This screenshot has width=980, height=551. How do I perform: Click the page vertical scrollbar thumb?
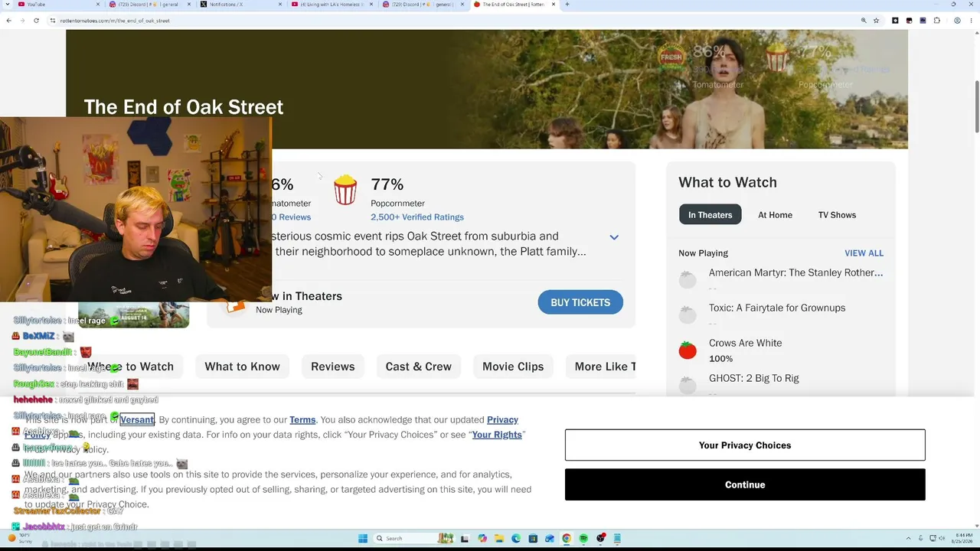coord(976,106)
